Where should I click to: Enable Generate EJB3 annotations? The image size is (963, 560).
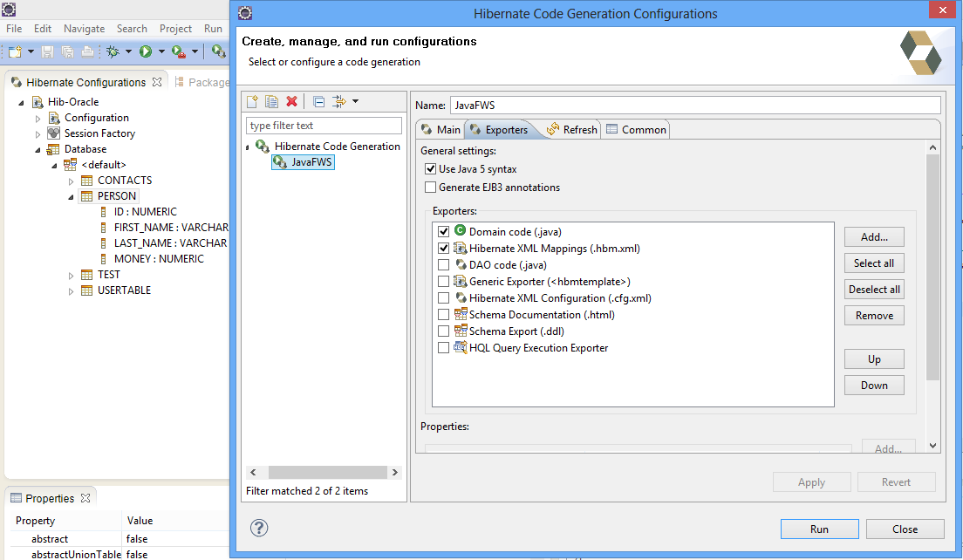pyautogui.click(x=429, y=187)
